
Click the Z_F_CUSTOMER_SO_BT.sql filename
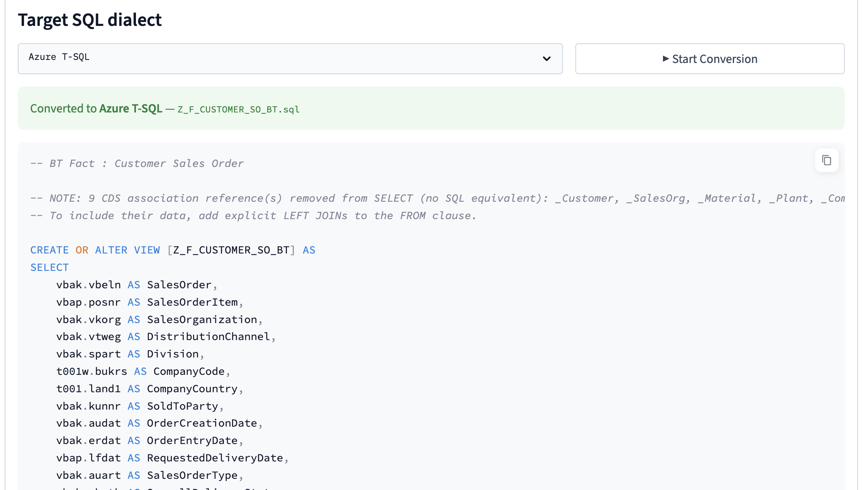pos(238,109)
